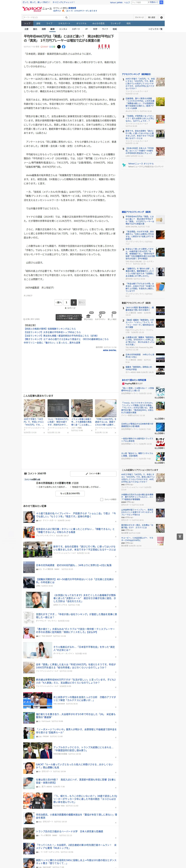This screenshot has width=186, height=868.
Task: Click the scroll-to-top arrow button
Action: tap(180, 536)
